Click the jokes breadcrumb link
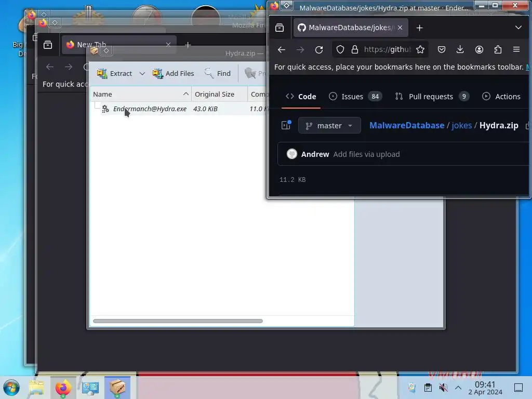This screenshot has height=399, width=532. [462, 125]
